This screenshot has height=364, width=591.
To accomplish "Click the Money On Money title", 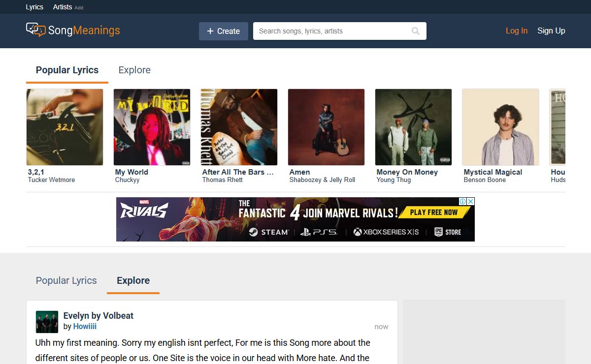I will tap(407, 172).
